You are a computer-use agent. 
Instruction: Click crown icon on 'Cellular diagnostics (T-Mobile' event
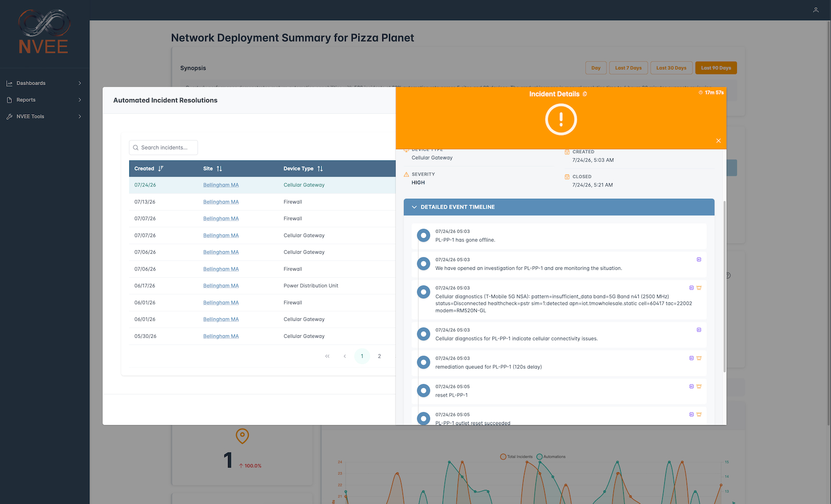699,288
